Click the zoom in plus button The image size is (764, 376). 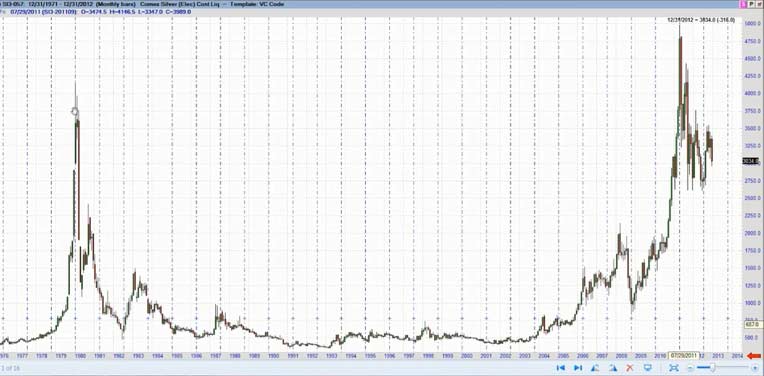tap(755, 368)
